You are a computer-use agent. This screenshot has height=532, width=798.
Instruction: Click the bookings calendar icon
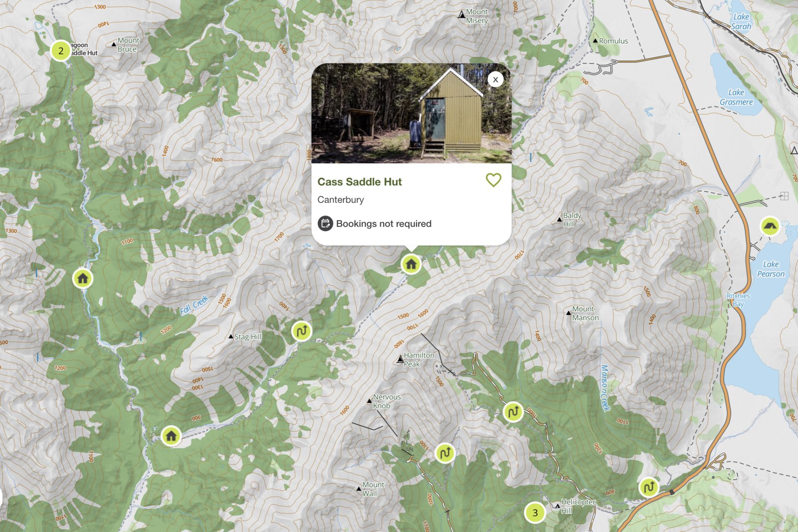click(x=325, y=223)
